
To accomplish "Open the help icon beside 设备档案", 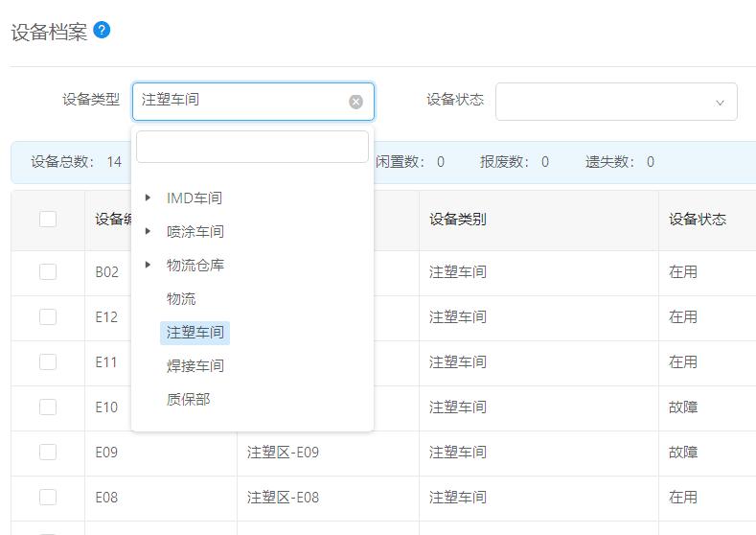I will pyautogui.click(x=102, y=31).
